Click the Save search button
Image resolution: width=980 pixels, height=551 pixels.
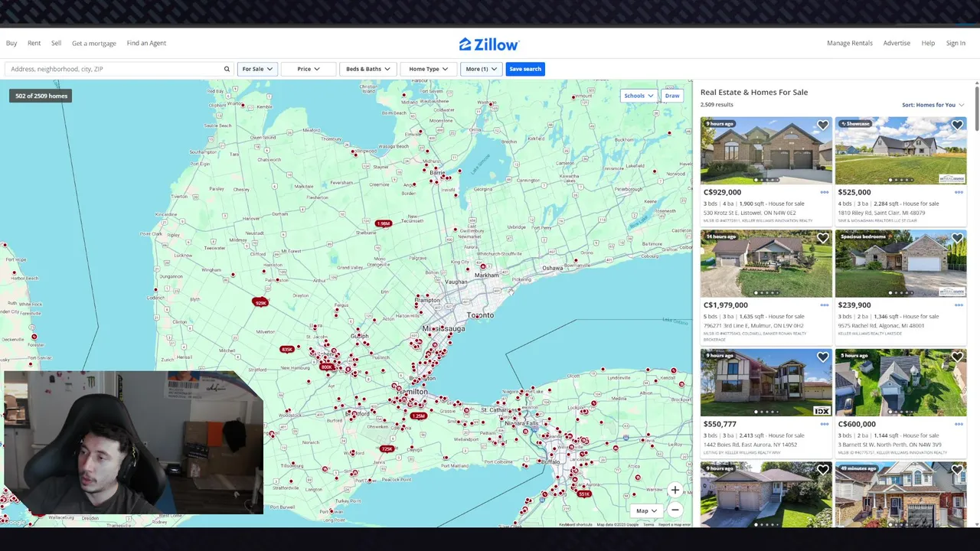(525, 69)
